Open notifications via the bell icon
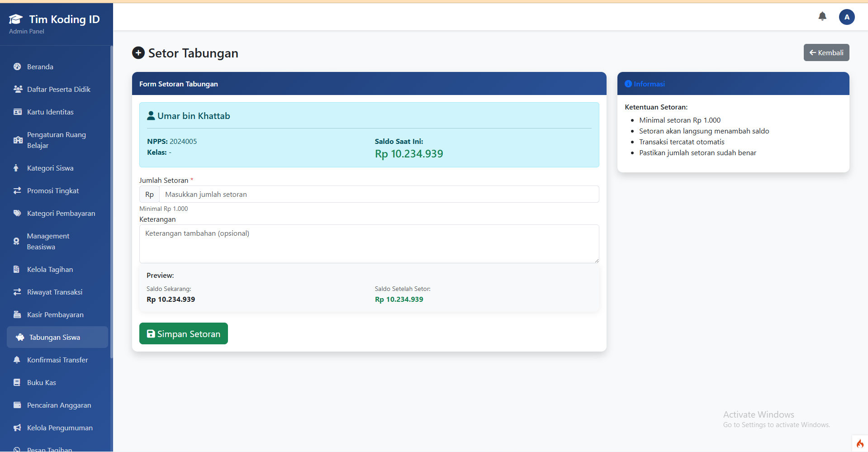868x452 pixels. coord(822,16)
